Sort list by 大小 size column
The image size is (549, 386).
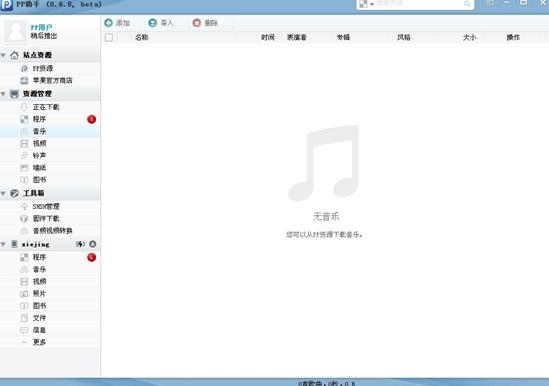(x=469, y=37)
